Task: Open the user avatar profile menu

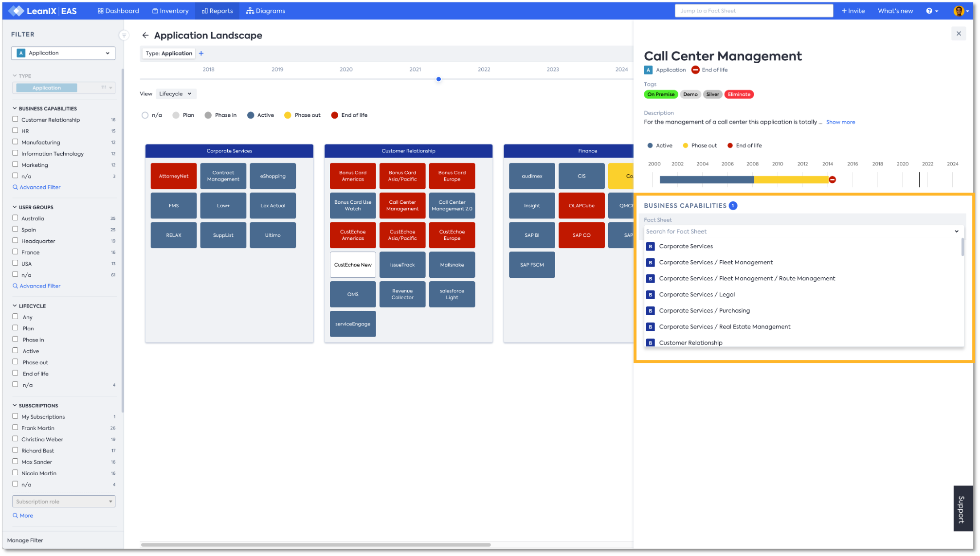Action: click(959, 11)
